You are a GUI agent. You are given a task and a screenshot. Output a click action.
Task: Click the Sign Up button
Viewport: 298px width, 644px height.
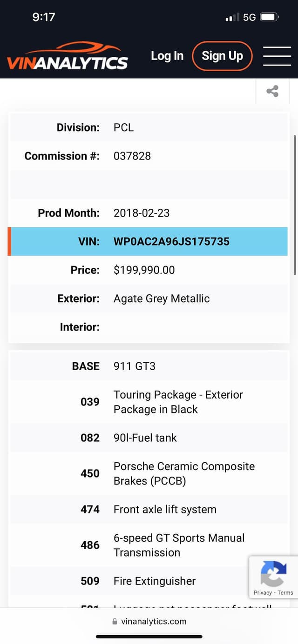(222, 56)
